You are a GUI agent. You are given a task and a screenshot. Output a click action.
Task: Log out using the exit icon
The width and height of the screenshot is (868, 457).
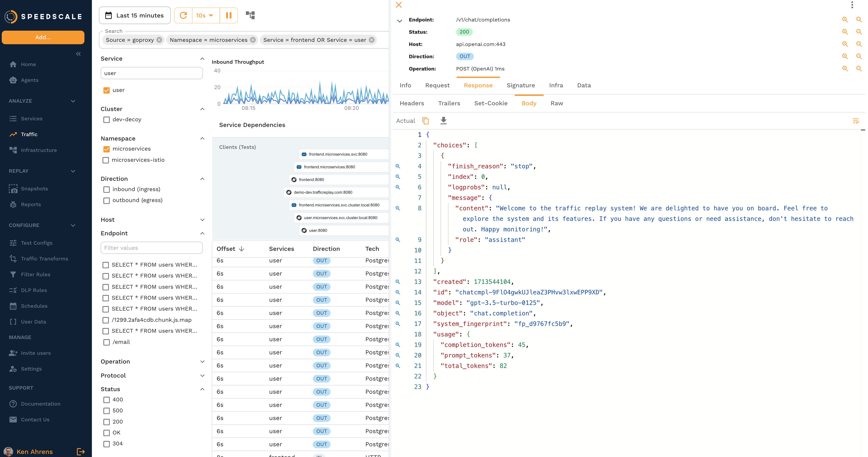(81, 452)
